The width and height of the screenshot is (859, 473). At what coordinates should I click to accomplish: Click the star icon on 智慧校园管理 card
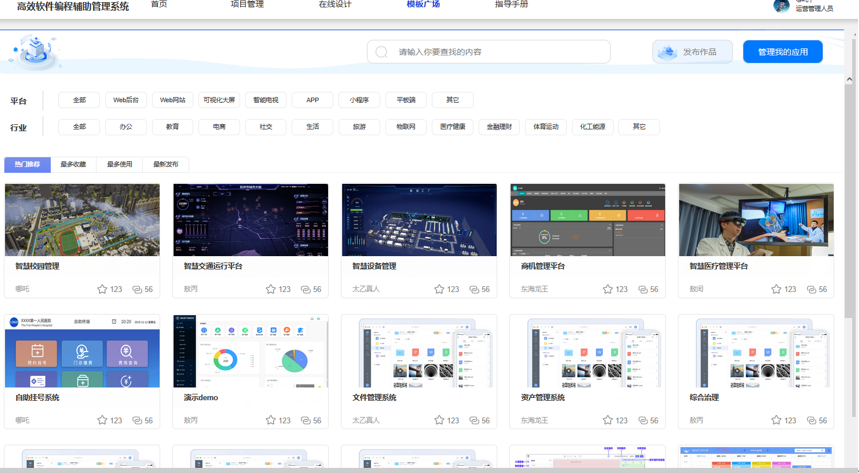[102, 289]
